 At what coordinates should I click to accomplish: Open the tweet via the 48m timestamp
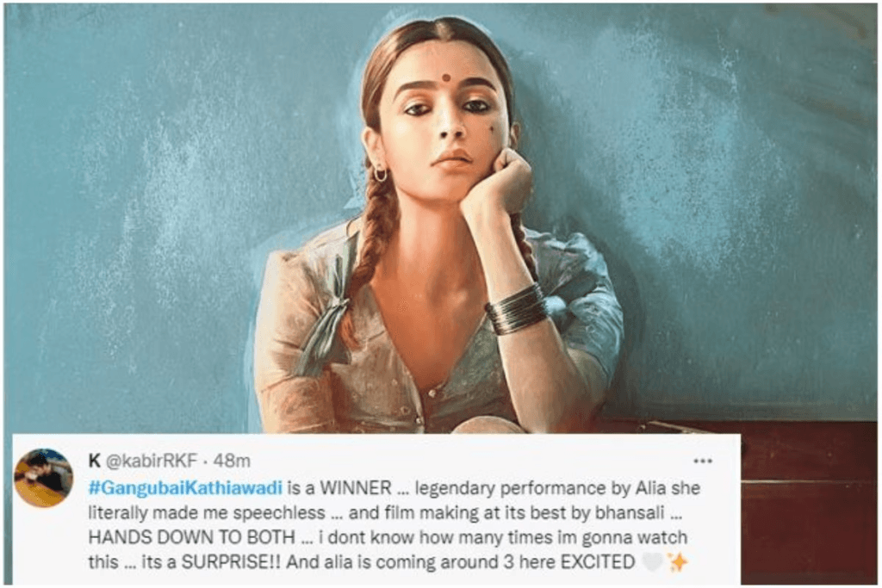pos(232,461)
